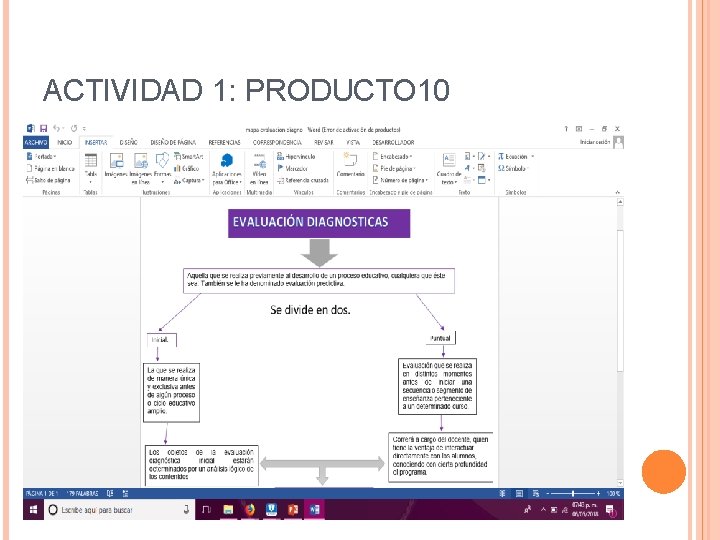The width and height of the screenshot is (720, 540).
Task: Switch to the VISTA tab
Action: (x=353, y=142)
